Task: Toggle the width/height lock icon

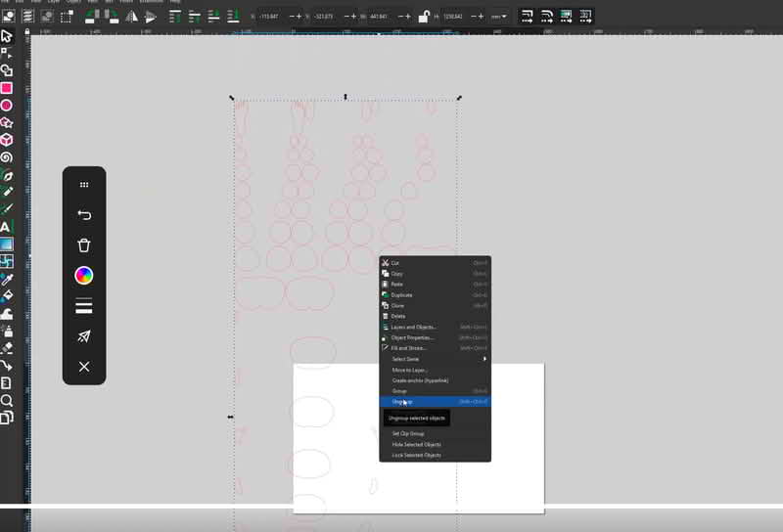Action: point(423,17)
